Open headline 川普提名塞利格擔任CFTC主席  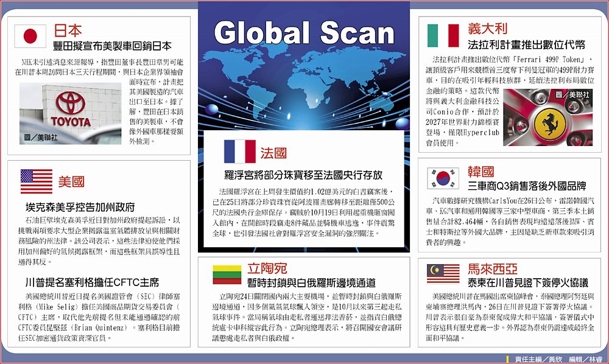coord(92,282)
